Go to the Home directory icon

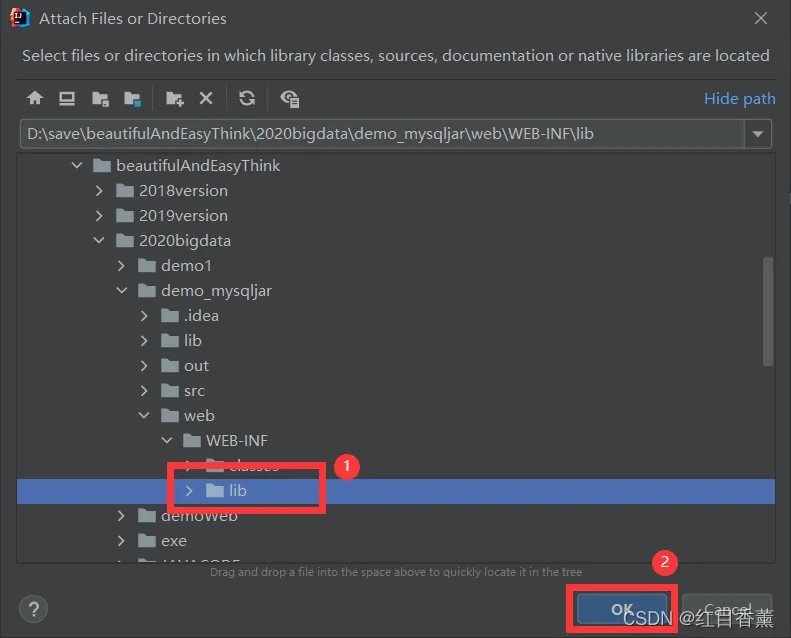pos(35,98)
